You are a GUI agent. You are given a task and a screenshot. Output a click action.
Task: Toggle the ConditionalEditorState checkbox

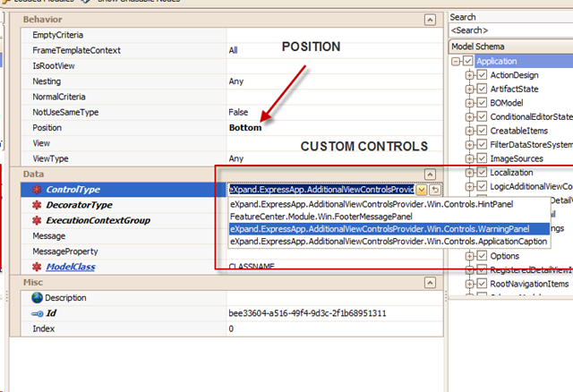pyautogui.click(x=482, y=116)
